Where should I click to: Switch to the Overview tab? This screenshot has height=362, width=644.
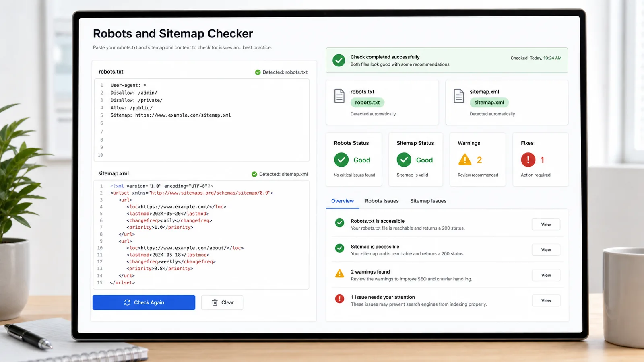coord(343,201)
